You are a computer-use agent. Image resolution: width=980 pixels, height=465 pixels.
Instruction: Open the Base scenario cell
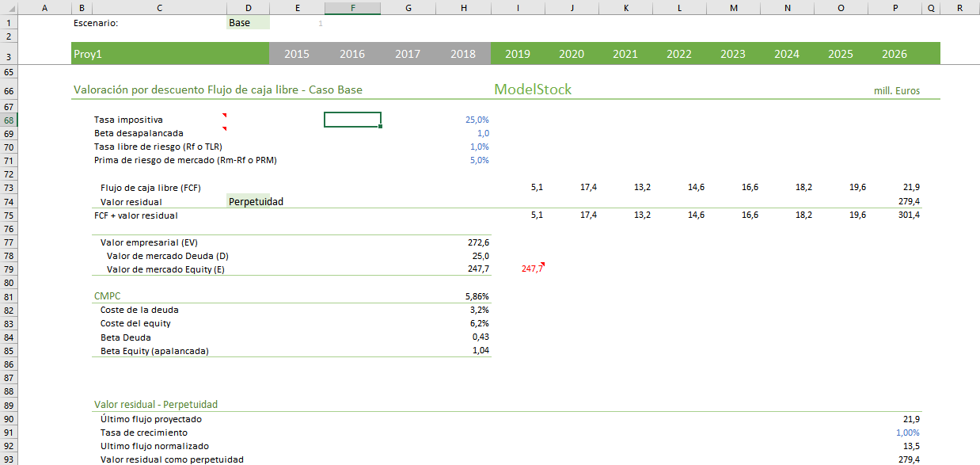click(247, 23)
